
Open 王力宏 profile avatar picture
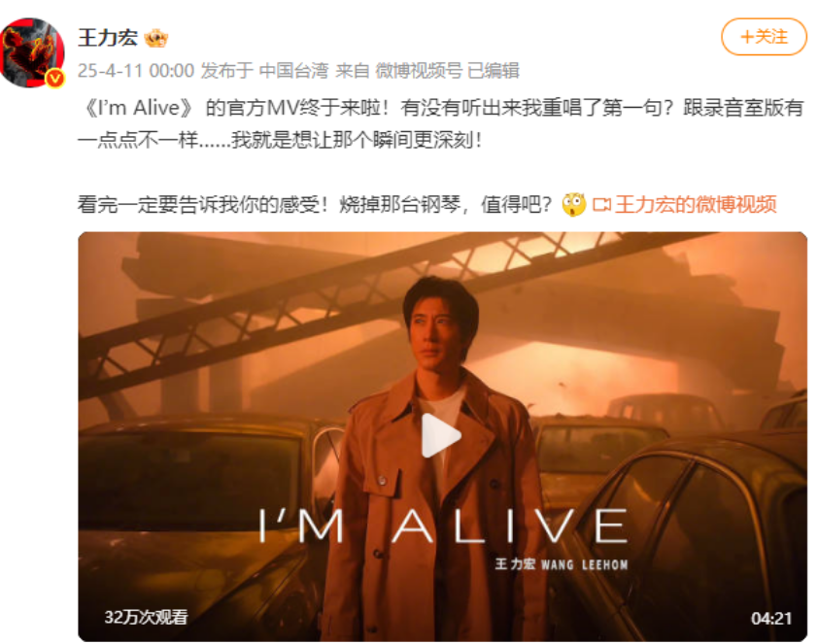tap(32, 52)
